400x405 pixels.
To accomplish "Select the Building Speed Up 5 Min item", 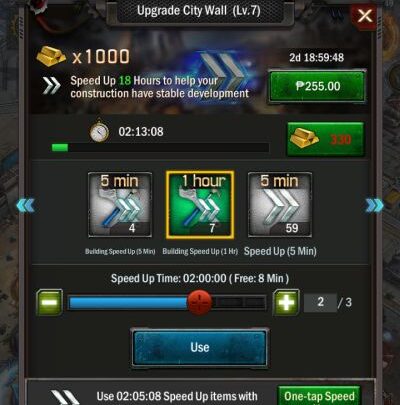I will (x=120, y=204).
